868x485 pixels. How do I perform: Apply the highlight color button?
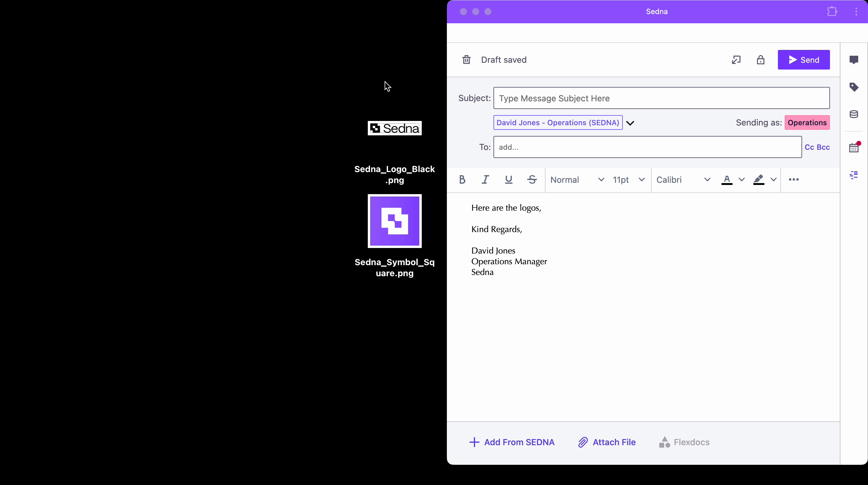pos(759,180)
